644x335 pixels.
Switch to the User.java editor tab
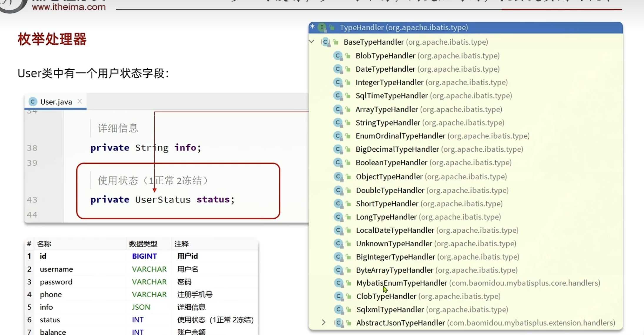tap(56, 102)
